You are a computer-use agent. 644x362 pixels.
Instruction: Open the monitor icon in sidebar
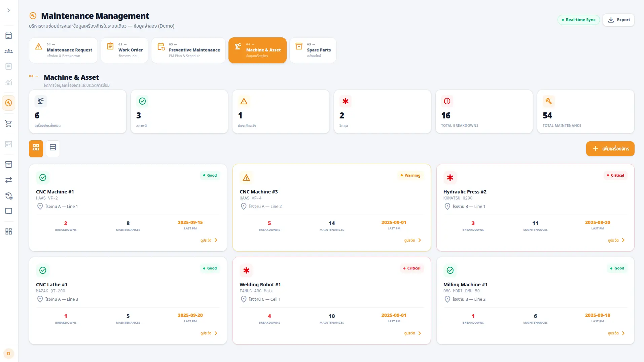(9, 211)
